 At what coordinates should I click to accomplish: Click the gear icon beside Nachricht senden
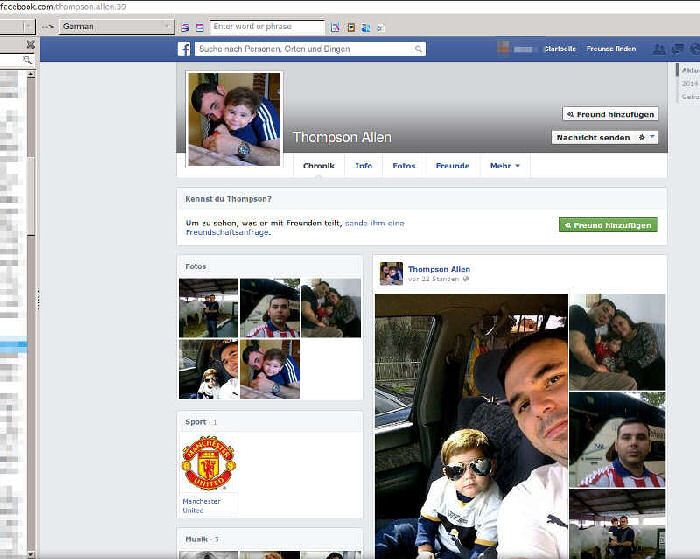coord(642,137)
